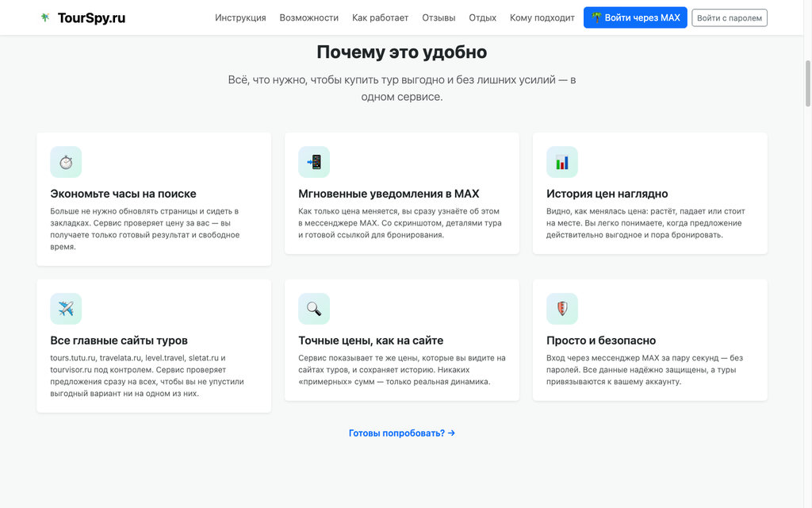Click the phone notification icon for MAX
The height and width of the screenshot is (508, 812).
(314, 162)
